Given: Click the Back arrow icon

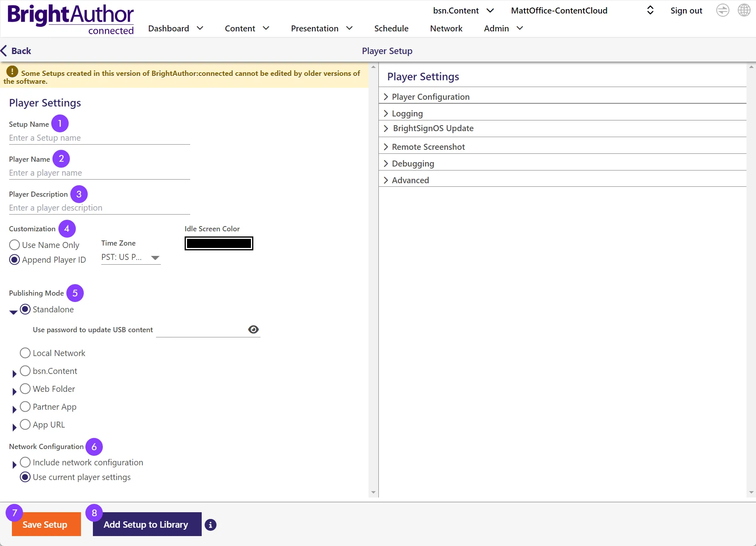Looking at the screenshot, I should pyautogui.click(x=4, y=51).
